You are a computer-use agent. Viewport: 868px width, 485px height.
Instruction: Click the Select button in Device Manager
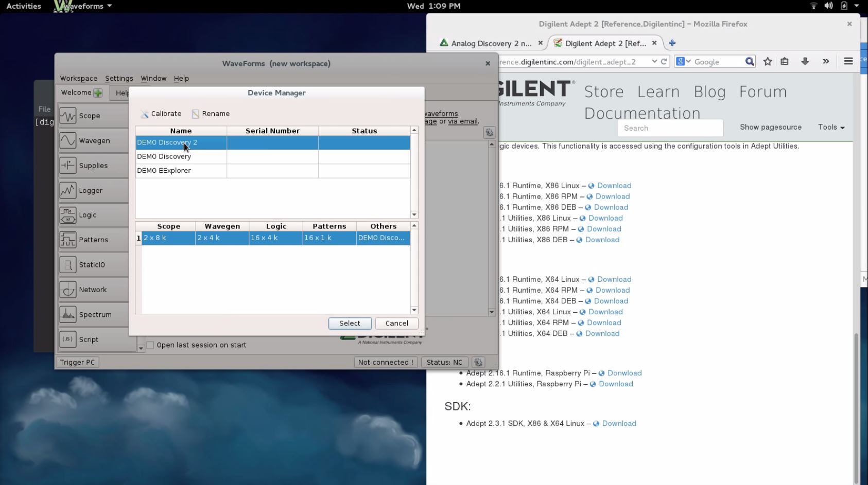(x=350, y=323)
